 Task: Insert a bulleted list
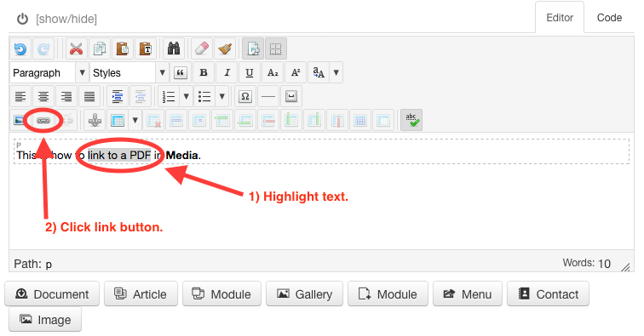click(x=204, y=97)
